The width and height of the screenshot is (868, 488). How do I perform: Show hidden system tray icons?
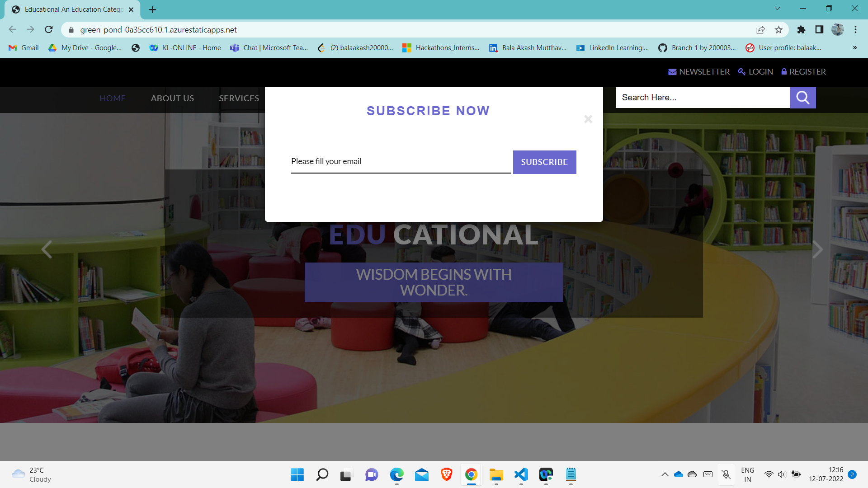pos(665,474)
